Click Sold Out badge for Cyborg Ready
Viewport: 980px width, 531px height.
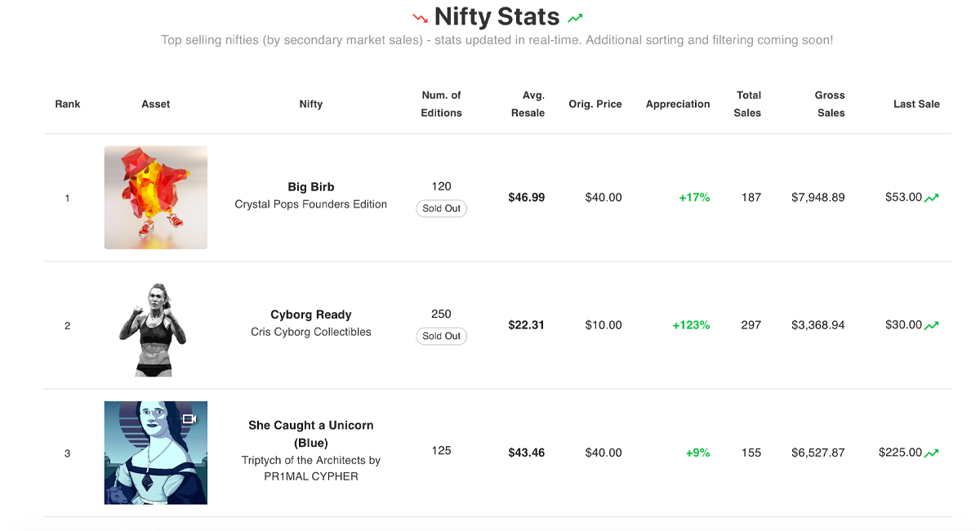point(442,336)
